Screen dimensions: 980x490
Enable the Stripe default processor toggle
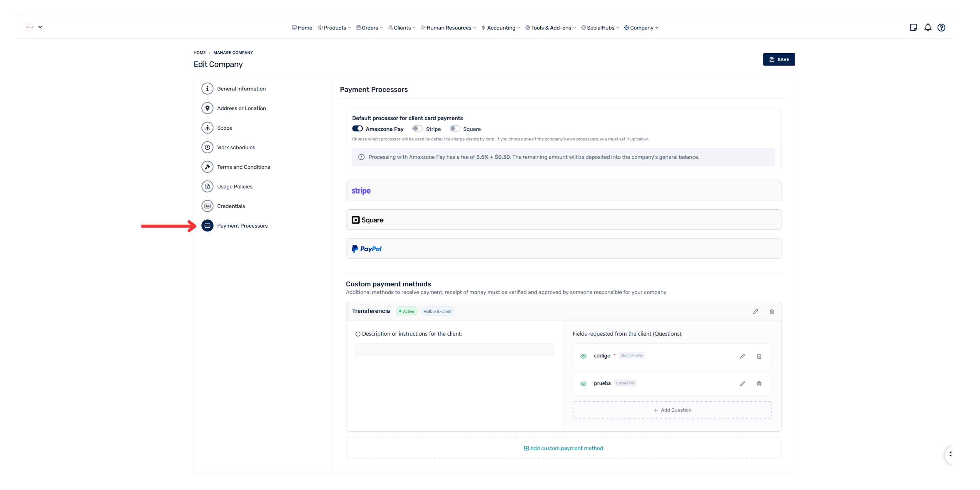pos(417,129)
